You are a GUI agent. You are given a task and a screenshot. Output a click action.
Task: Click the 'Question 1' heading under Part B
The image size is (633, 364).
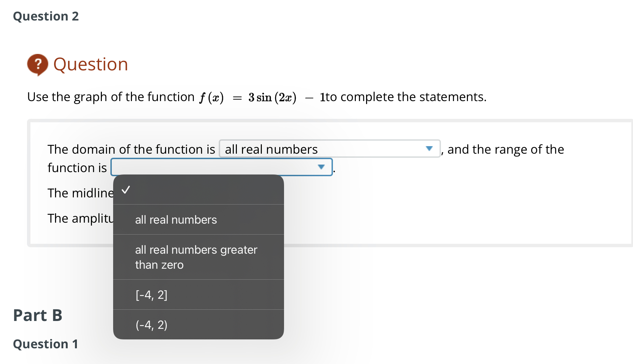[45, 344]
